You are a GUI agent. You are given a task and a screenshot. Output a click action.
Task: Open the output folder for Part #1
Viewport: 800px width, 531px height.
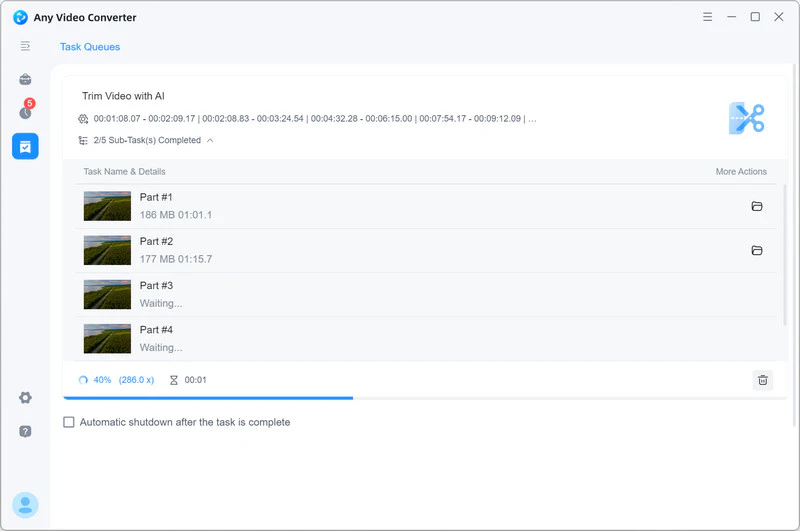(757, 206)
